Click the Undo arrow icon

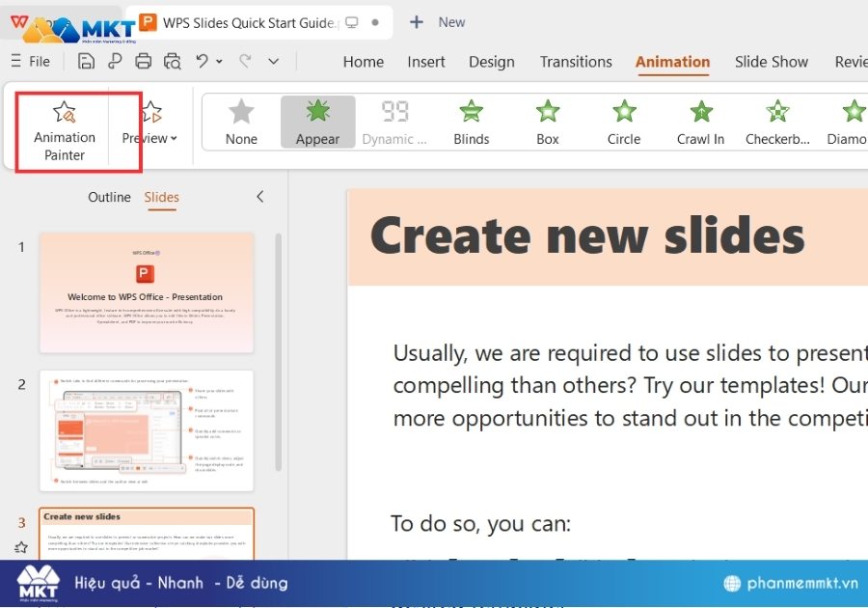click(x=203, y=61)
